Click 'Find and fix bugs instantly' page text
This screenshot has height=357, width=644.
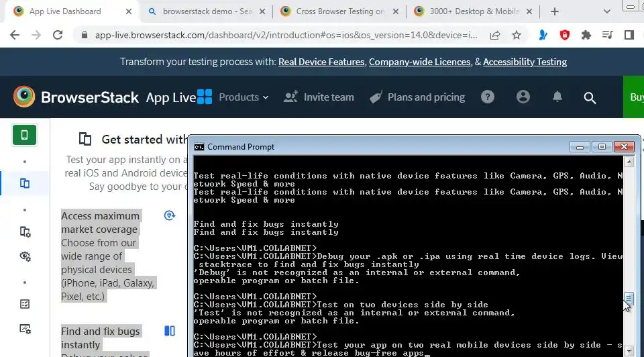coord(101,338)
